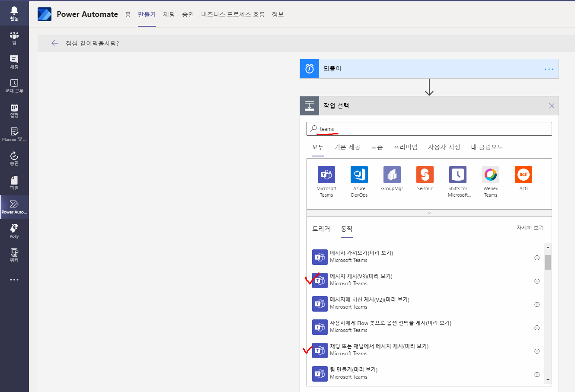Collapse the connectors list chevron
The image size is (575, 392).
pyautogui.click(x=429, y=213)
